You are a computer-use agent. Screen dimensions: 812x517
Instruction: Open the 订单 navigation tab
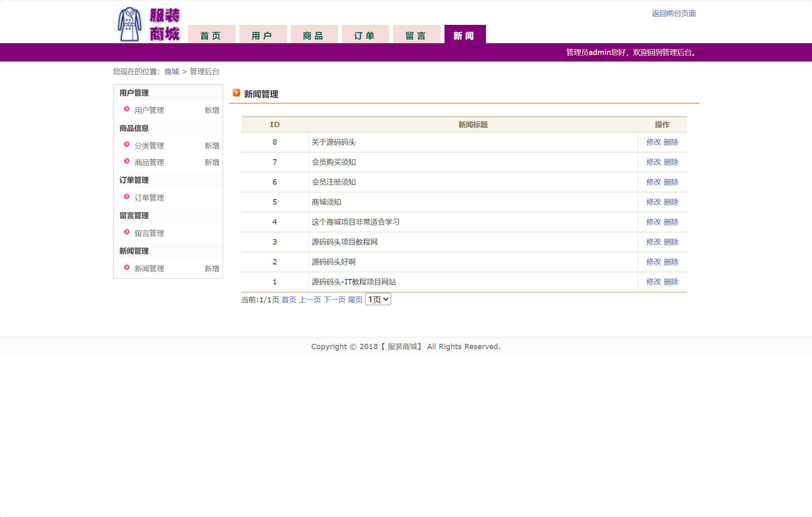[365, 35]
